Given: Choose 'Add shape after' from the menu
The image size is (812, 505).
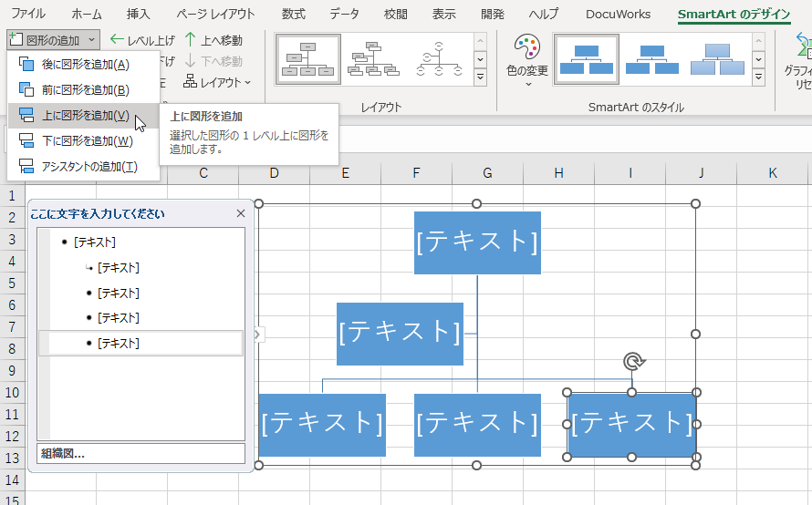Looking at the screenshot, I should point(85,65).
